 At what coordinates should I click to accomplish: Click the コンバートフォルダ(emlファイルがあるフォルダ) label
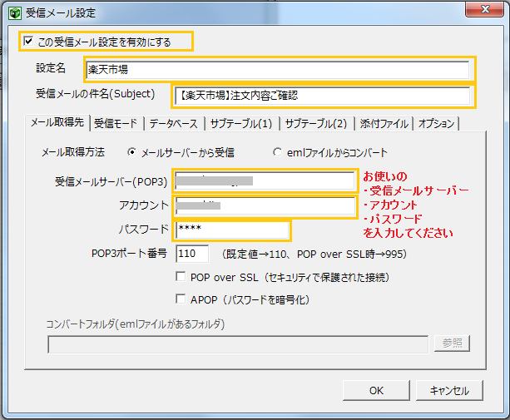[x=136, y=324]
